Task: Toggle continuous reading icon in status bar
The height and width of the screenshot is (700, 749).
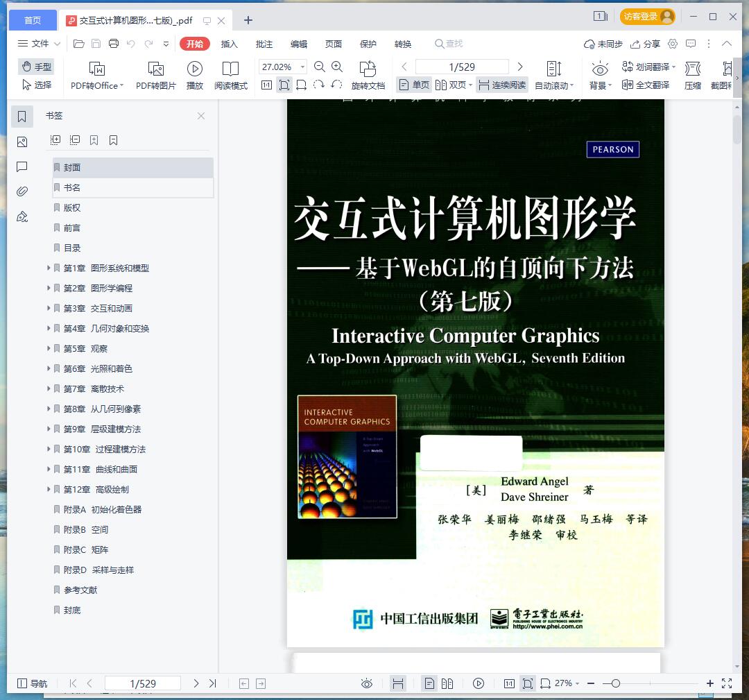Action: tap(397, 683)
